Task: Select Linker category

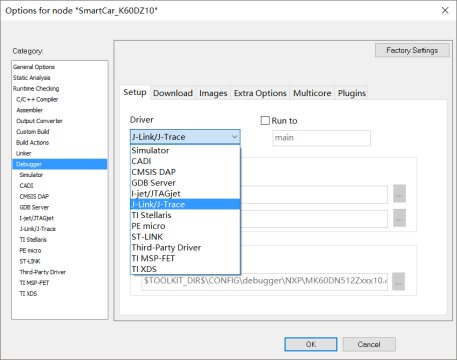Action: click(23, 153)
